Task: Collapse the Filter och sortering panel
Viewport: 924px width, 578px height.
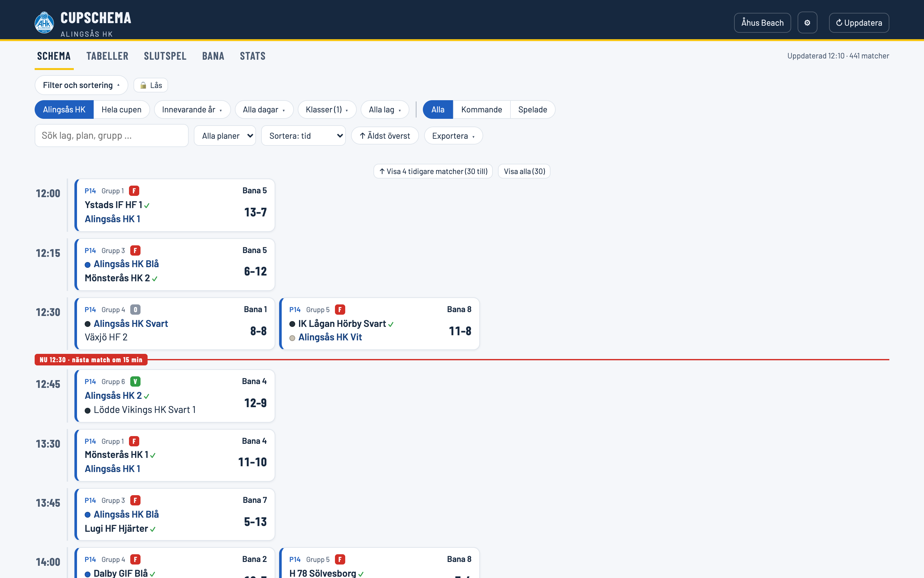Action: pos(81,85)
